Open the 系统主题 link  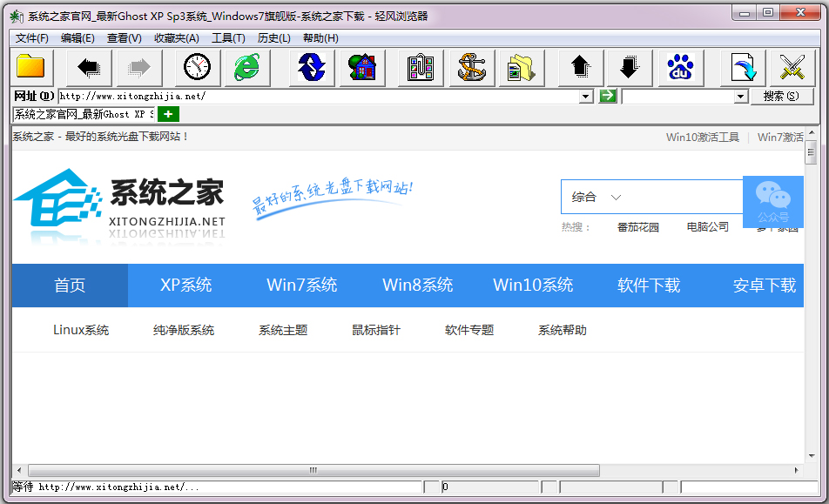(283, 330)
